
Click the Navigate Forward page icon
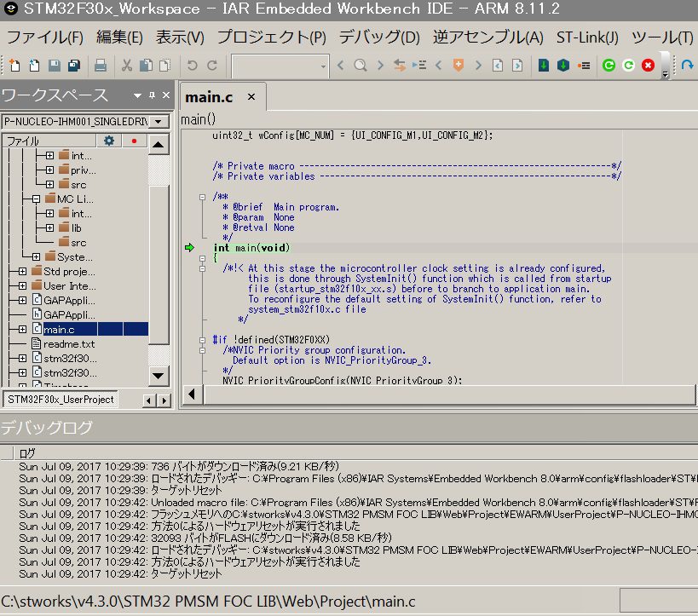tap(517, 66)
